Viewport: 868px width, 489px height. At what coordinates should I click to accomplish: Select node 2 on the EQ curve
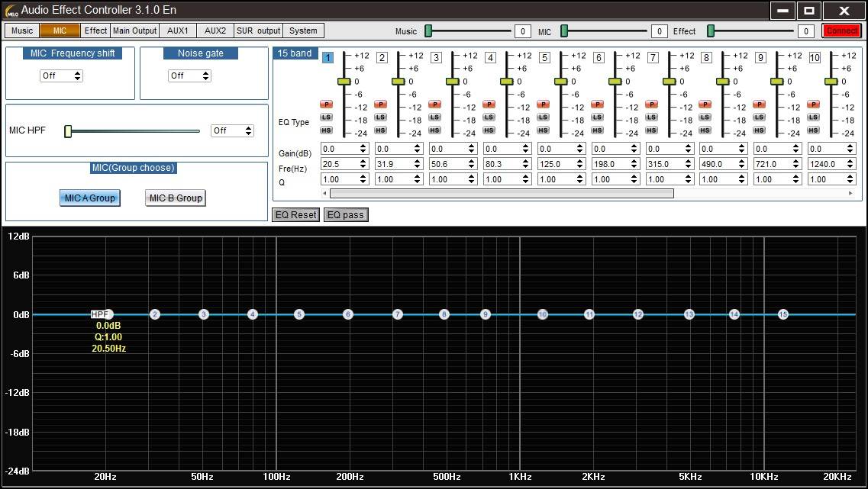155,314
